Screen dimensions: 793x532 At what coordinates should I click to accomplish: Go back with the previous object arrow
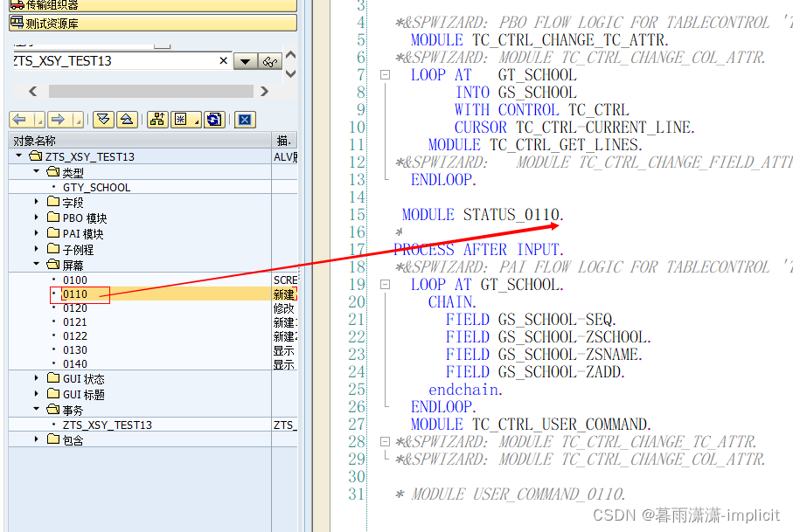[x=20, y=120]
